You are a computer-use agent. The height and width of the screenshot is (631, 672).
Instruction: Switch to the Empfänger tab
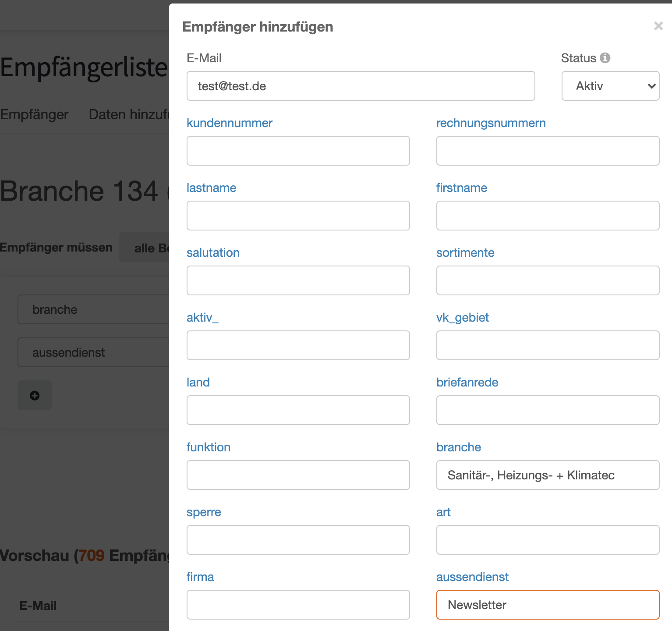pyautogui.click(x=34, y=115)
